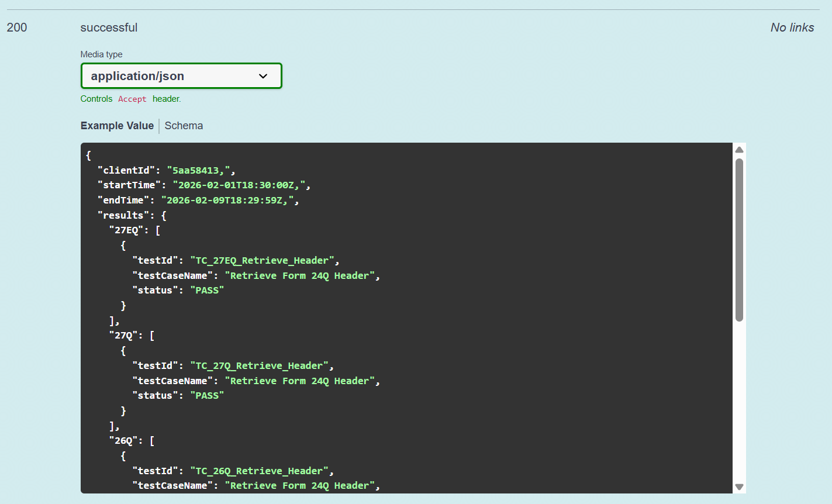
Task: Click the 'successful' response description
Action: (109, 27)
